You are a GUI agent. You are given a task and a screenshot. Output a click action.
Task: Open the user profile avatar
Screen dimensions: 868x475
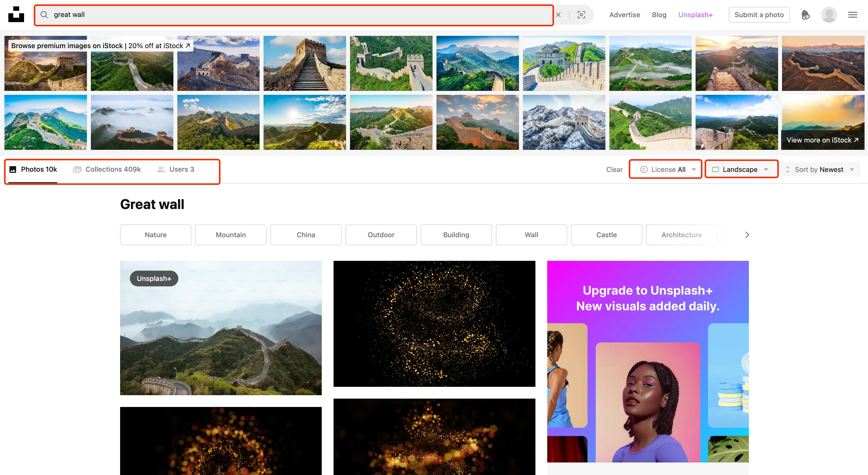(x=829, y=15)
